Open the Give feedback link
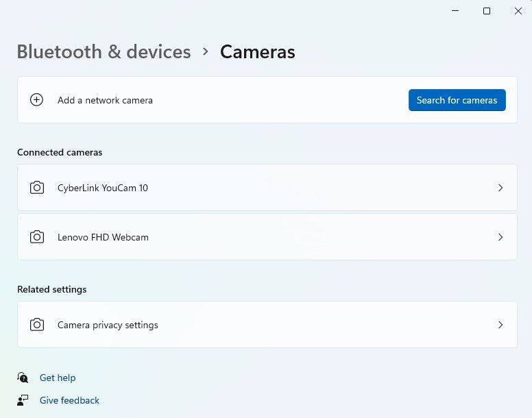This screenshot has width=532, height=418. (69, 400)
